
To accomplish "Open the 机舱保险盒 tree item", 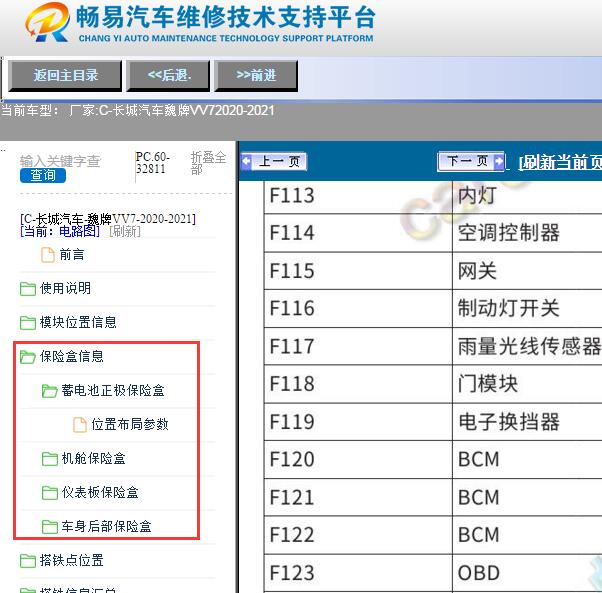I will (x=93, y=458).
